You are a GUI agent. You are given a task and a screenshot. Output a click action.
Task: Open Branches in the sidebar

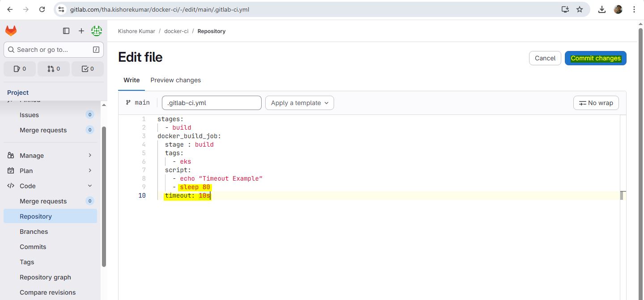pyautogui.click(x=34, y=232)
